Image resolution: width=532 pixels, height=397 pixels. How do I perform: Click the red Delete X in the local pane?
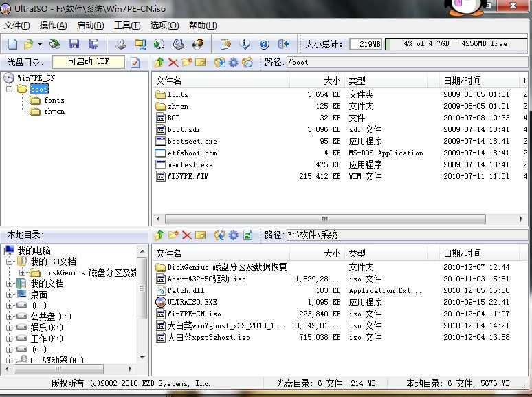[x=187, y=235]
